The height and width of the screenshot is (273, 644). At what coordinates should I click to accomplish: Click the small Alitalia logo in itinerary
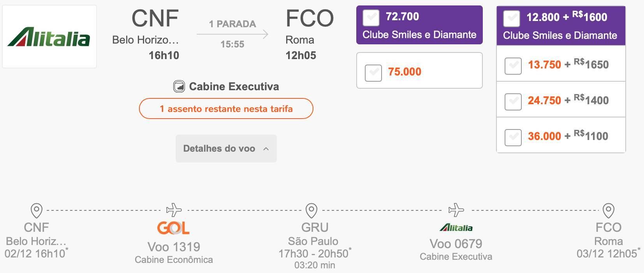pyautogui.click(x=456, y=227)
